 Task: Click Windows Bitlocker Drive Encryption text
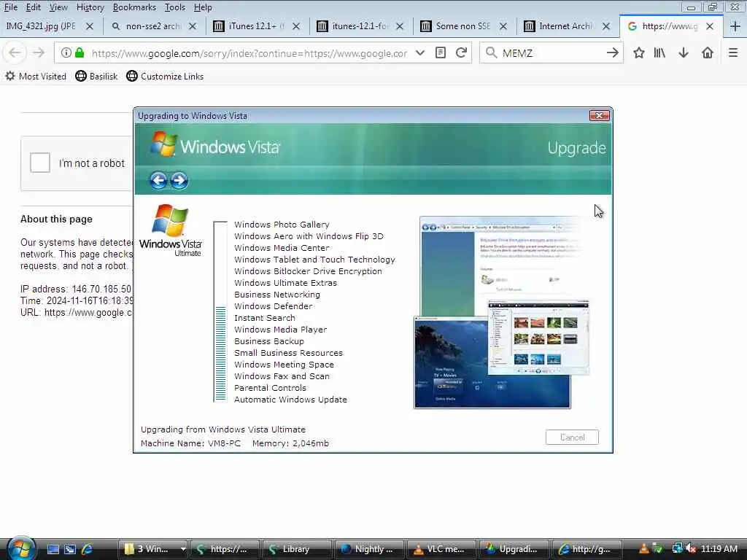coord(308,271)
